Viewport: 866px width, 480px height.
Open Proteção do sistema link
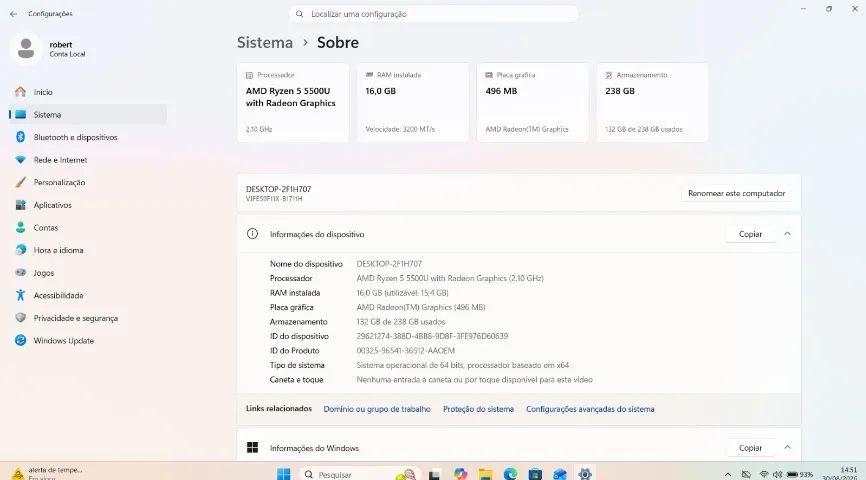(x=478, y=409)
